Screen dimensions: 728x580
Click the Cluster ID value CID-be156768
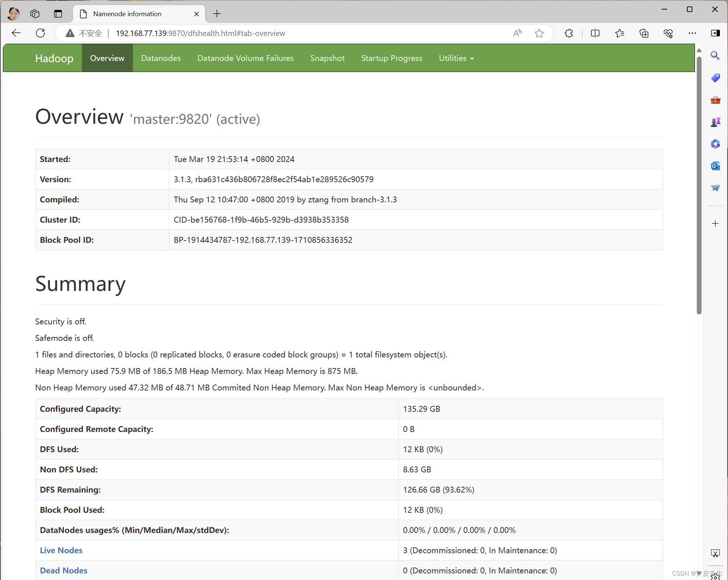click(261, 220)
